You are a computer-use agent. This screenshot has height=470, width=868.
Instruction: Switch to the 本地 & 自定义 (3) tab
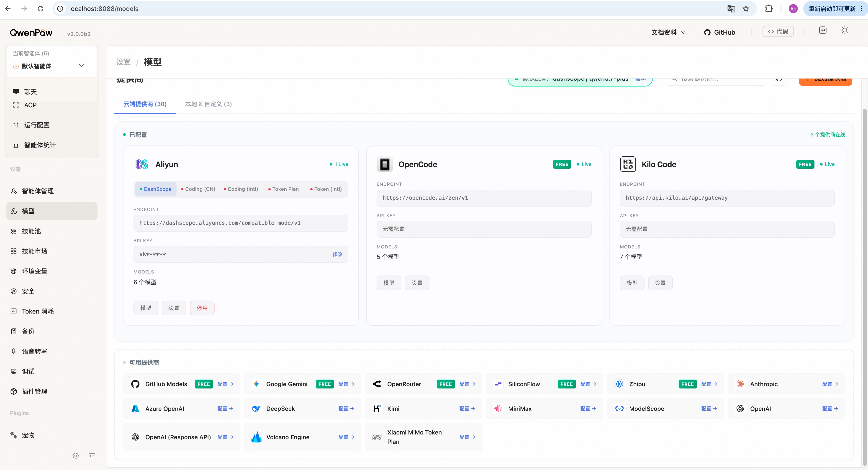point(208,104)
